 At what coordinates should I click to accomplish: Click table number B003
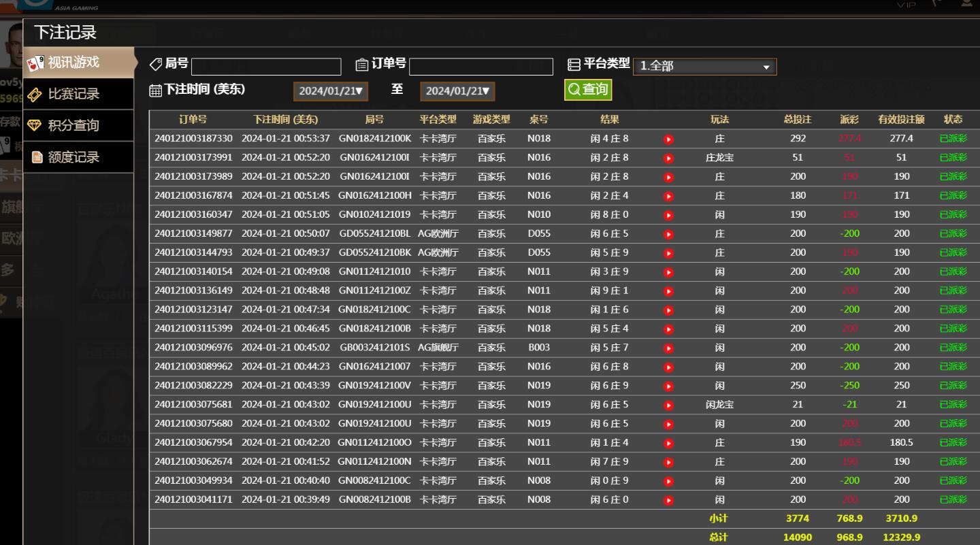tap(539, 348)
